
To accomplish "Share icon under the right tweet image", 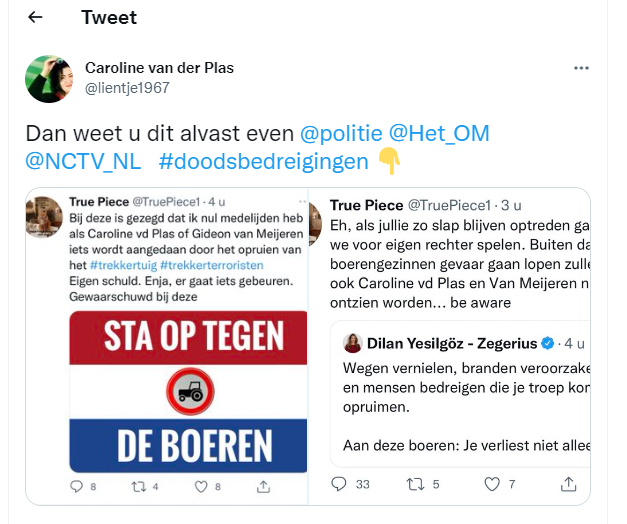I will point(566,484).
